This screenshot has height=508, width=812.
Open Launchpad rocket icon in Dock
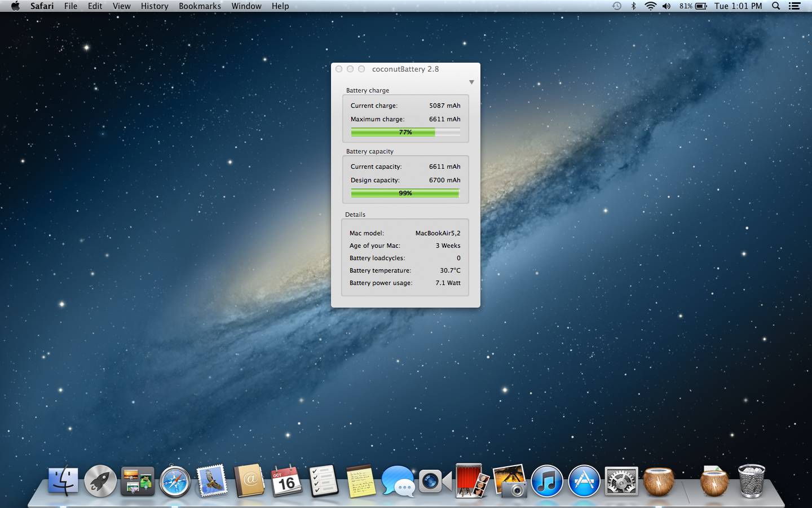(100, 481)
